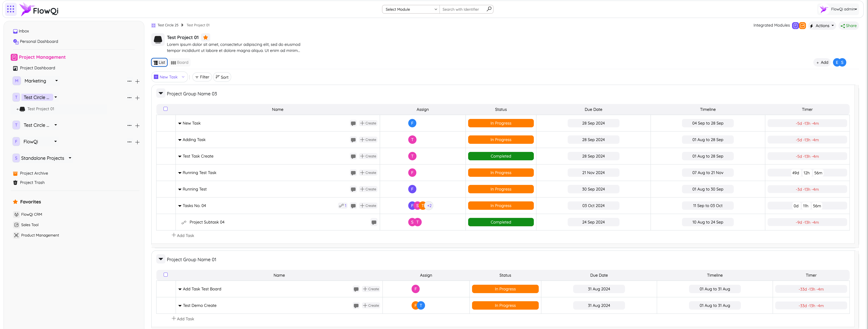This screenshot has height=329, width=868.
Task: Switch to the List view tab
Action: click(159, 62)
